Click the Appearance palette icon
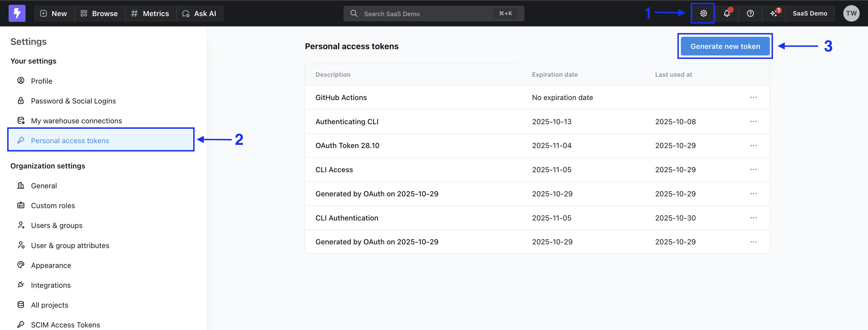 click(21, 265)
